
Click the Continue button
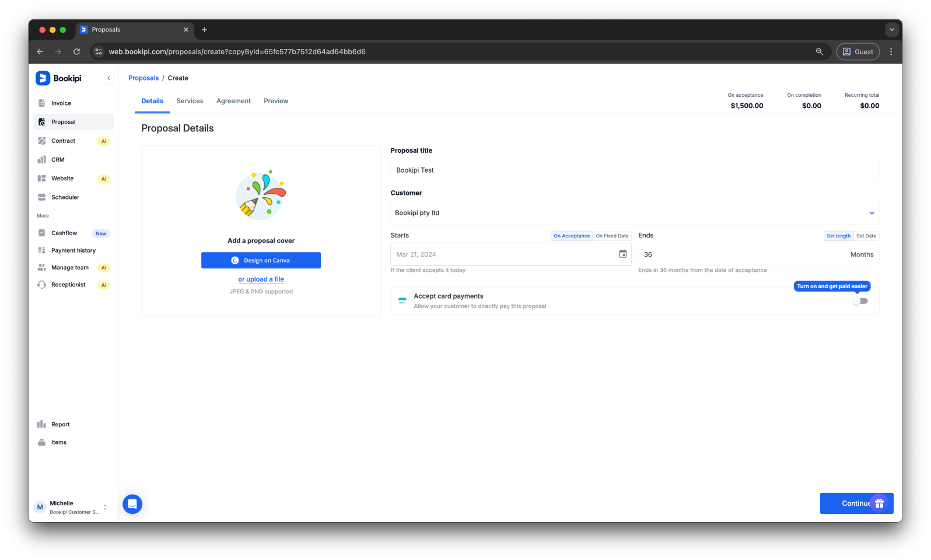click(x=856, y=503)
